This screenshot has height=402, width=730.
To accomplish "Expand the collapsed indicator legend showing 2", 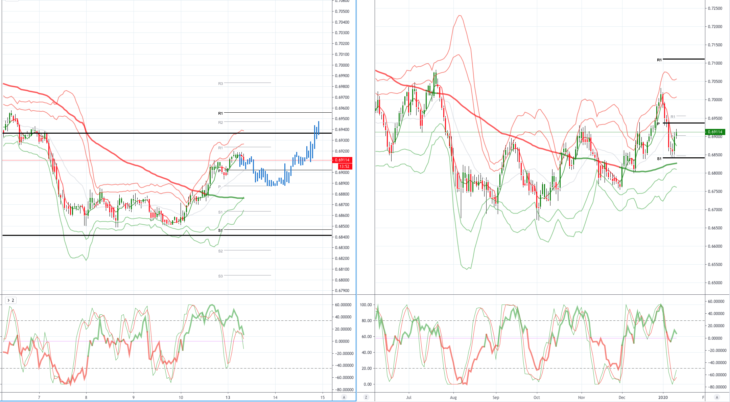I will [x=10, y=300].
